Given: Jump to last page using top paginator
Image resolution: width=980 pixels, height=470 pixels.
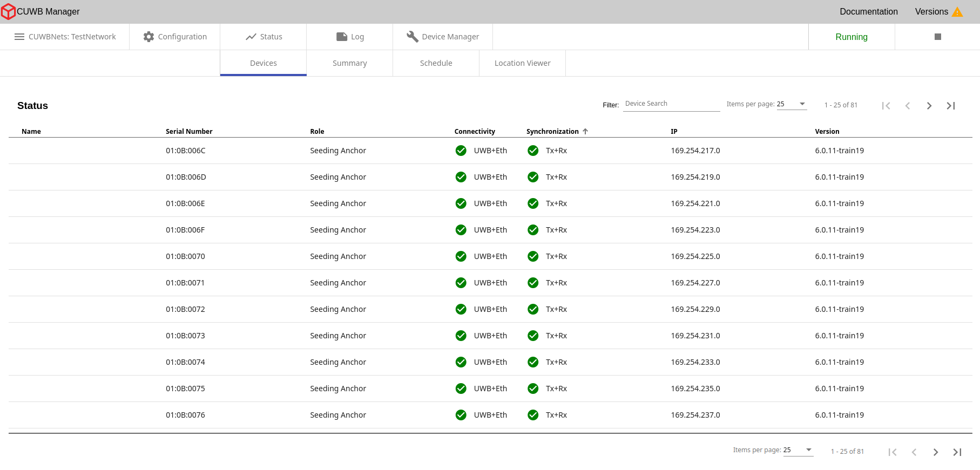Looking at the screenshot, I should pos(951,106).
